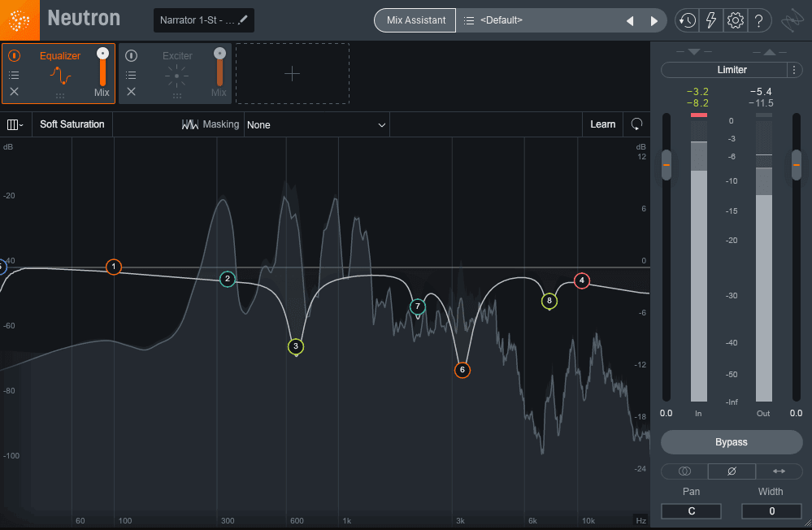
Task: Adjust the output gain fader
Action: (797, 165)
